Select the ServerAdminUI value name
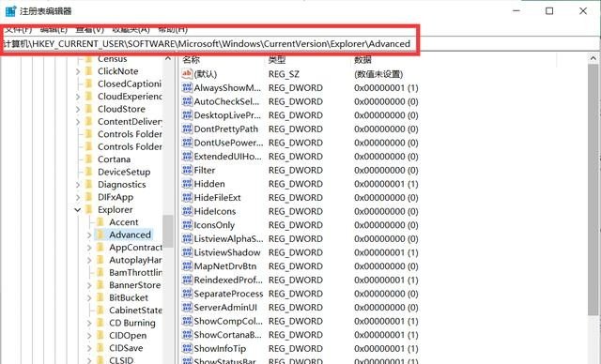601x364 pixels. tap(225, 308)
